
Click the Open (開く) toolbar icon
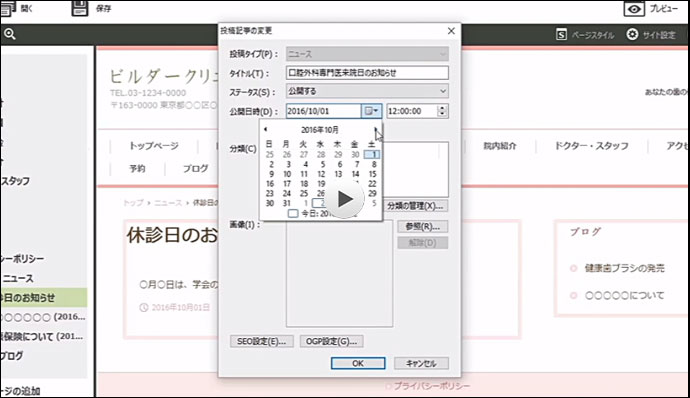click(8, 8)
